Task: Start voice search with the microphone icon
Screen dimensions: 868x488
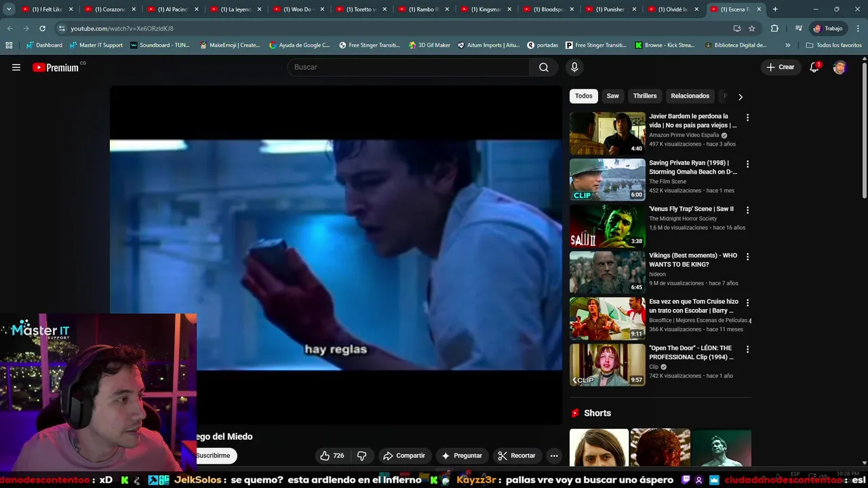Action: (x=574, y=67)
